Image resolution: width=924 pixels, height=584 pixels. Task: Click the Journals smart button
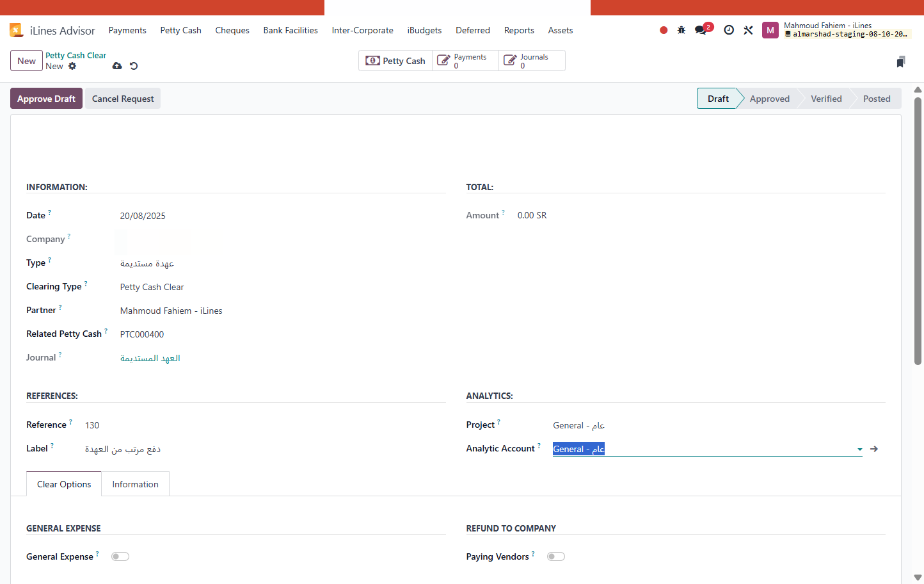(532, 61)
